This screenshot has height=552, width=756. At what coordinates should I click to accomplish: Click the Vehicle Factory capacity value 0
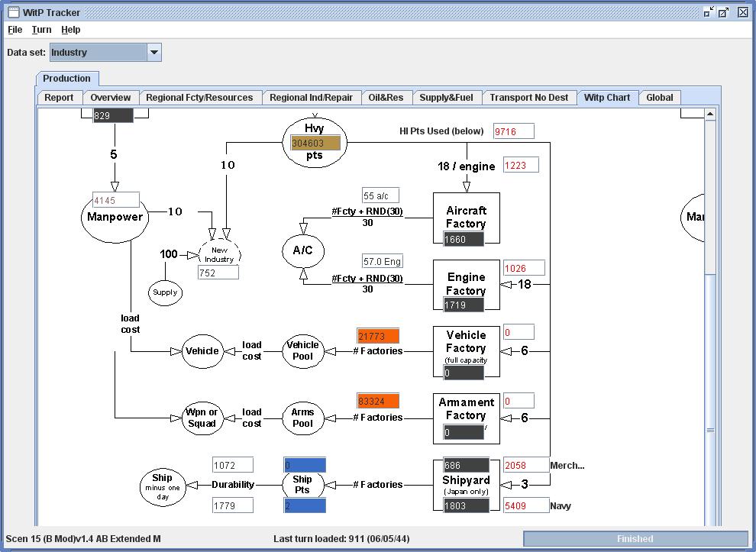tap(464, 373)
